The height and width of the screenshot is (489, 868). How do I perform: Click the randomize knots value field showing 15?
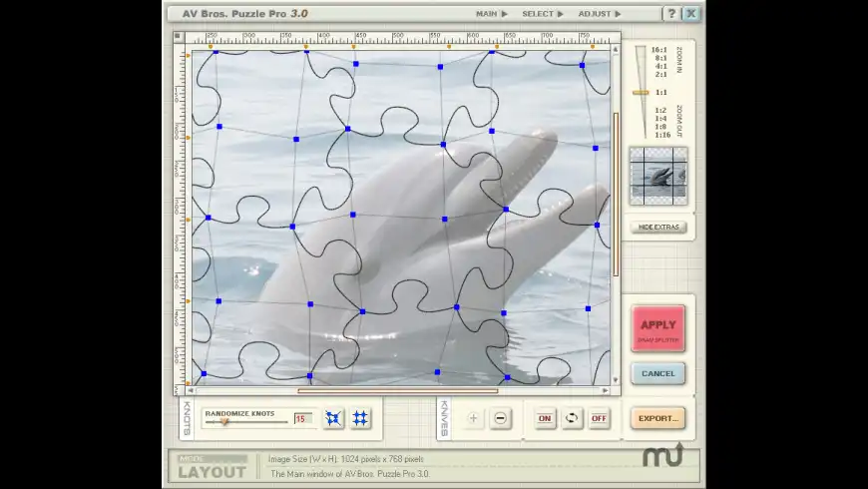[x=303, y=419]
